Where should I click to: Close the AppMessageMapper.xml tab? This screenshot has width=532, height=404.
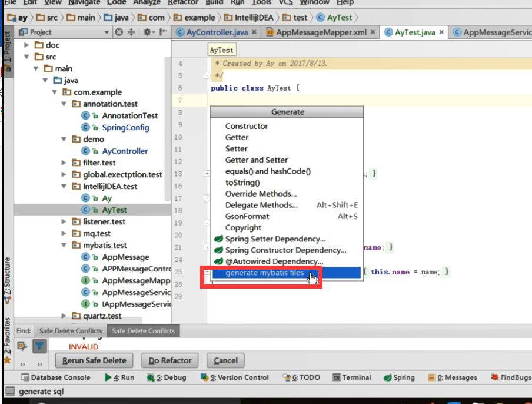pos(373,32)
